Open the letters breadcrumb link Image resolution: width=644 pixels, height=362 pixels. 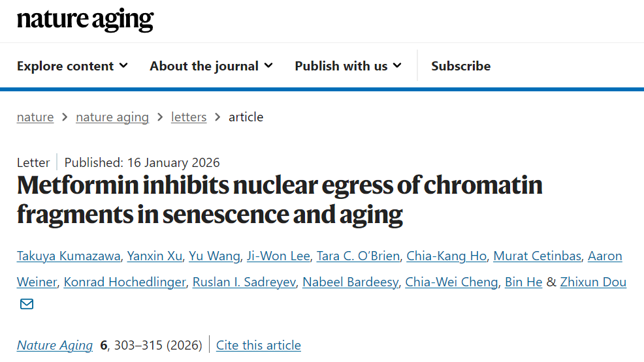pyautogui.click(x=189, y=117)
